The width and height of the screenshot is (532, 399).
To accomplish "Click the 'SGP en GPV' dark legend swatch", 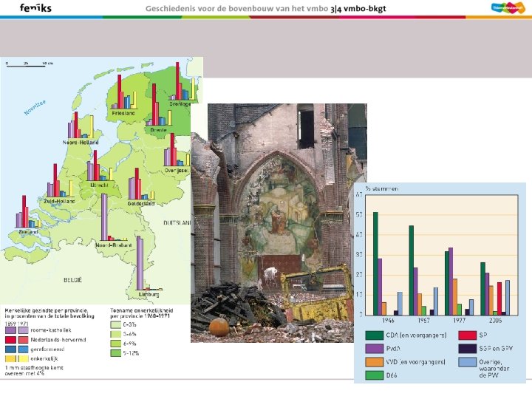I will pos(467,349).
